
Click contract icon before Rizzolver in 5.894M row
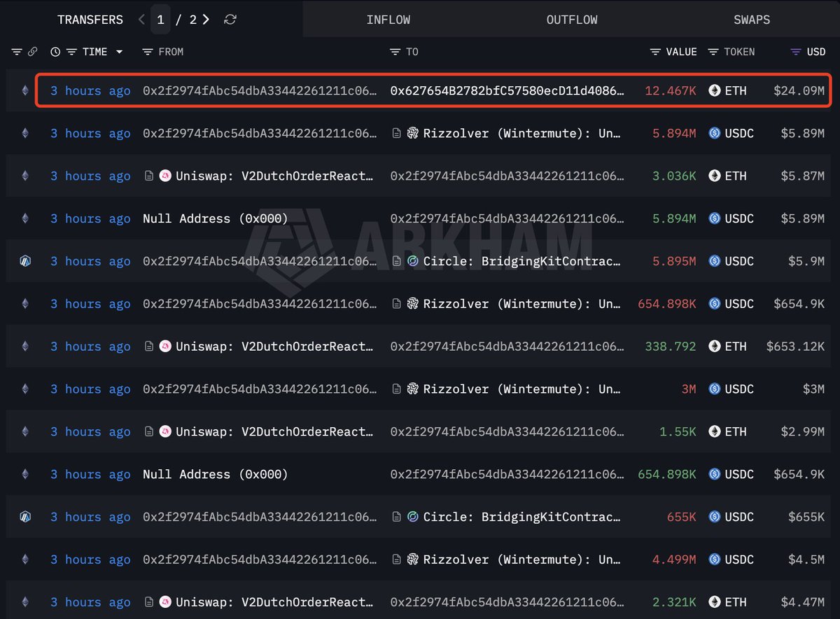[396, 133]
